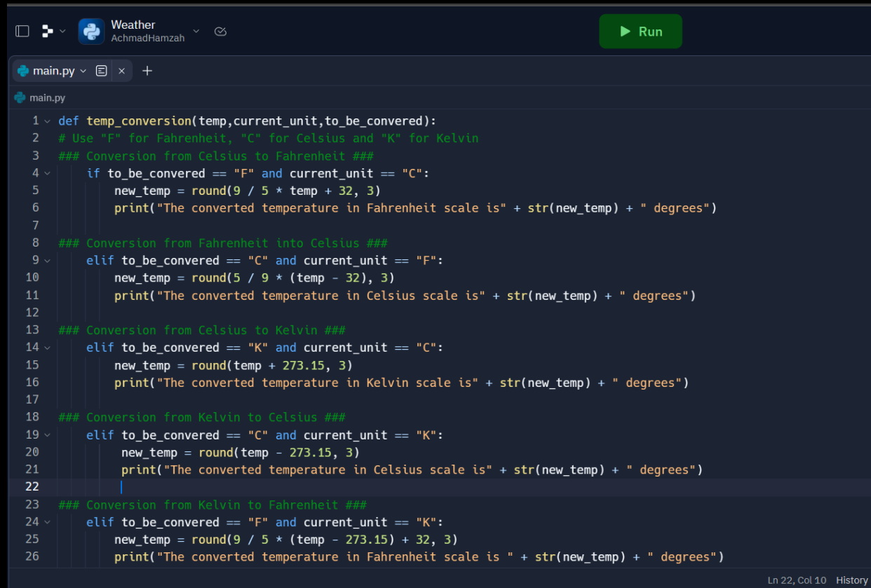Click the Weather project Python logo
This screenshot has width=871, height=588.
(91, 32)
